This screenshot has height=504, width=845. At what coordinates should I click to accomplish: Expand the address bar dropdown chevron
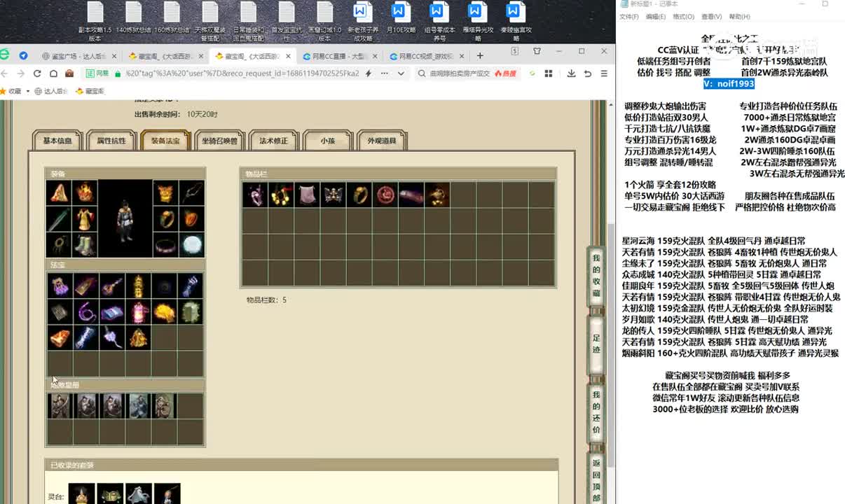point(401,73)
